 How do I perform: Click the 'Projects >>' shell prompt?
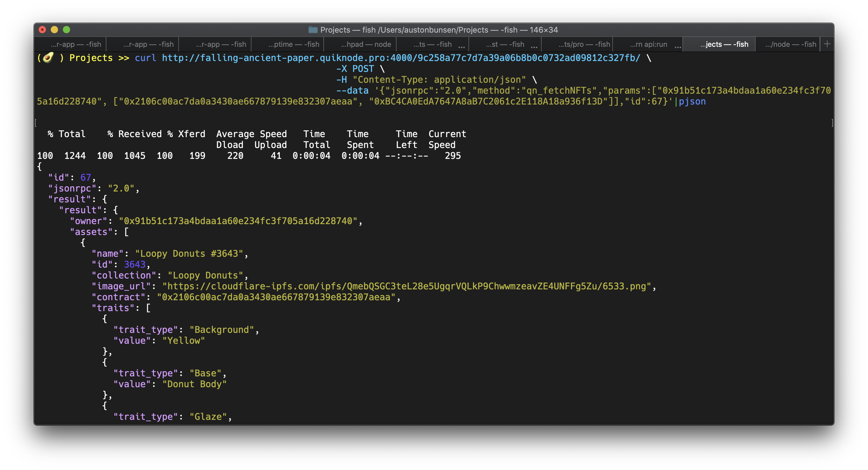(99, 58)
